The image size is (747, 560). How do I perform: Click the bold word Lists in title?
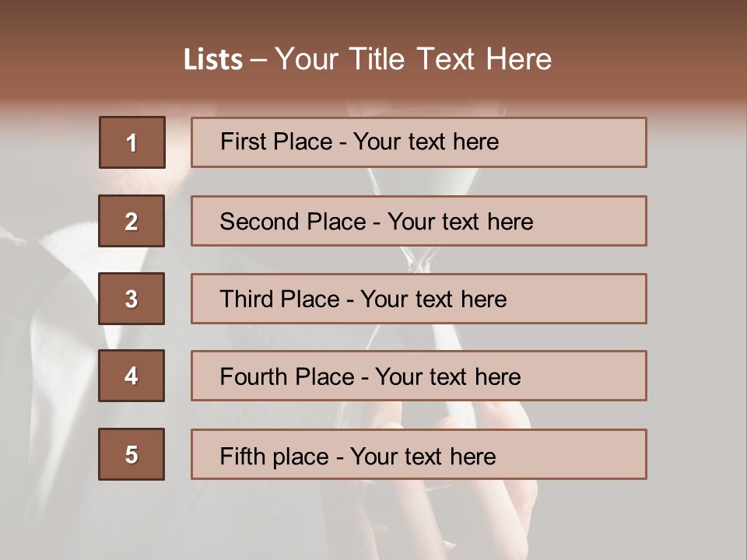(x=213, y=60)
